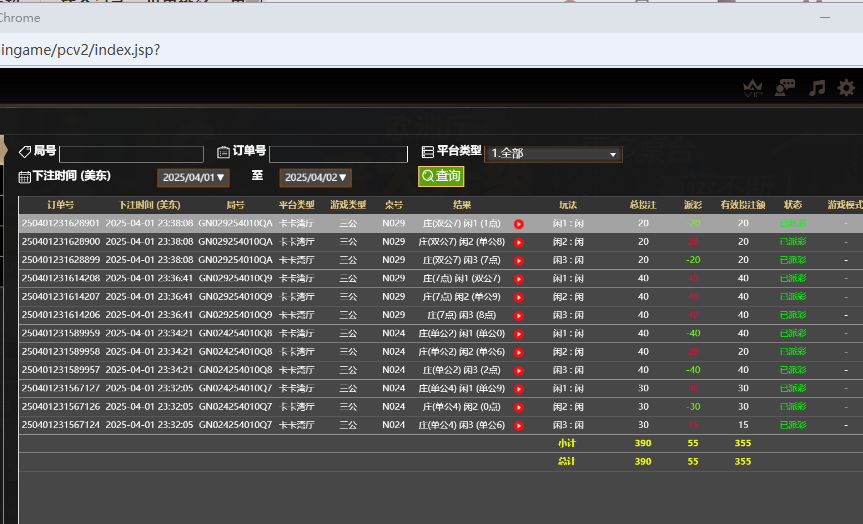Click the 局号 input field

pyautogui.click(x=131, y=154)
